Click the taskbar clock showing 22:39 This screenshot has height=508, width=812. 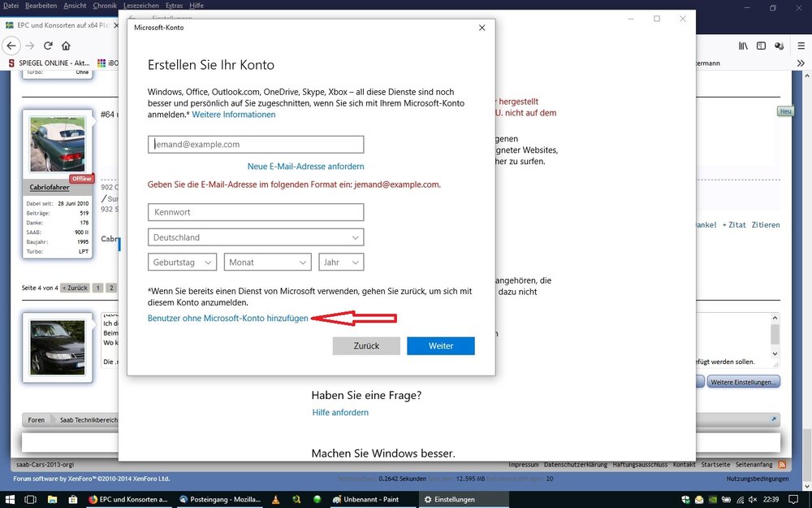point(771,500)
